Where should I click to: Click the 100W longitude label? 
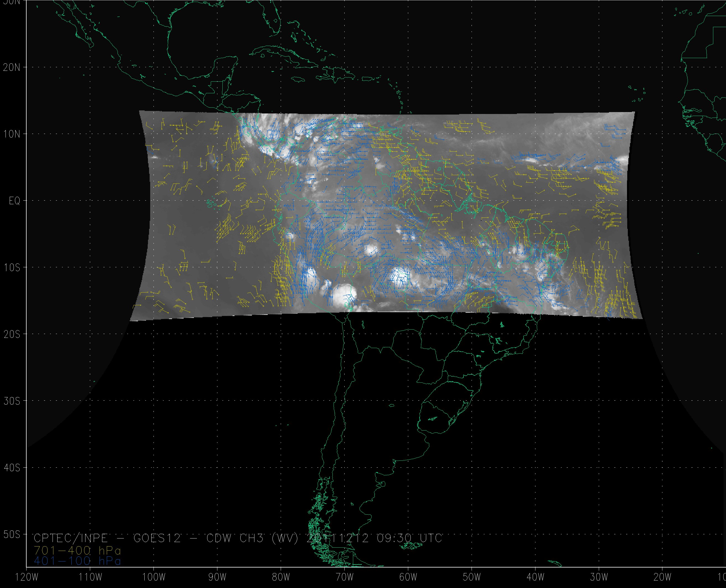pos(154,577)
